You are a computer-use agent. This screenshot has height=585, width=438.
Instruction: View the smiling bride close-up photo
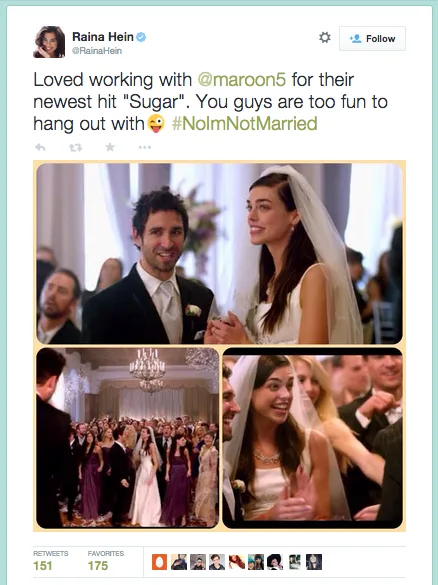point(313,437)
